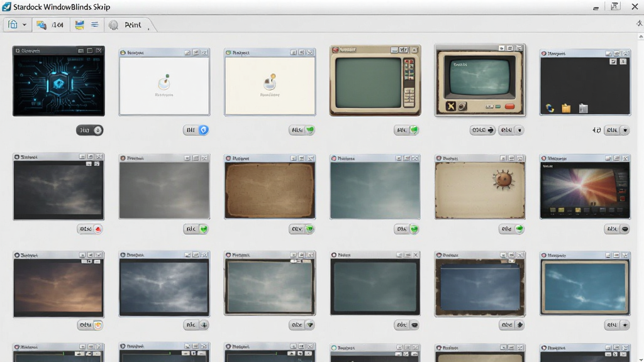Click the green shield button under beige sun skin
This screenshot has height=362, width=644.
512,229
